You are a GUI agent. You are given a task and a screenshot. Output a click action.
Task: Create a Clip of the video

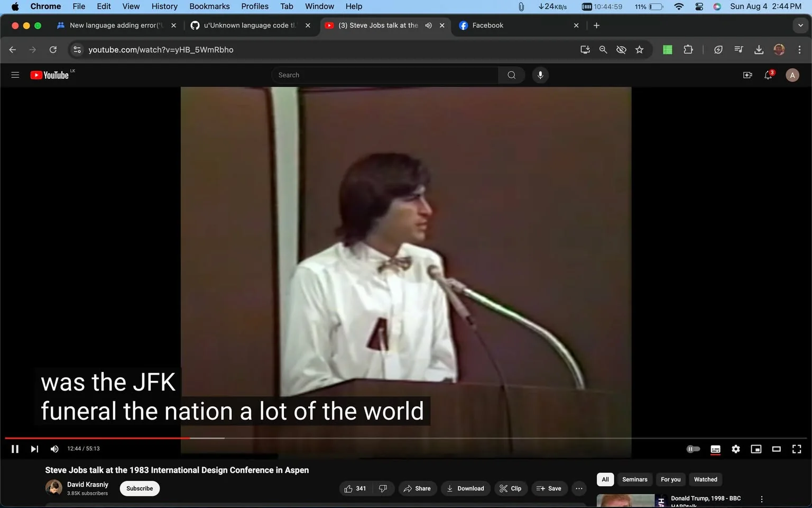click(x=511, y=488)
